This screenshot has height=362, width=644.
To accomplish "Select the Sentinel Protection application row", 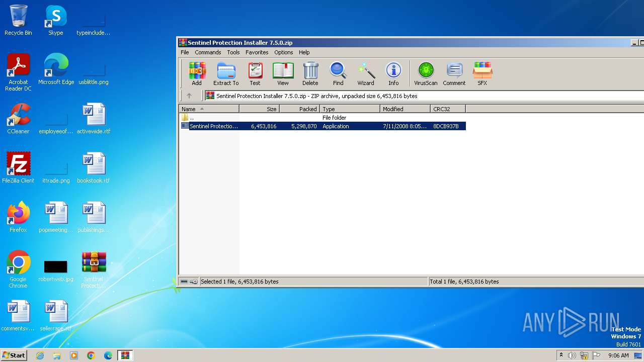I will tap(323, 126).
